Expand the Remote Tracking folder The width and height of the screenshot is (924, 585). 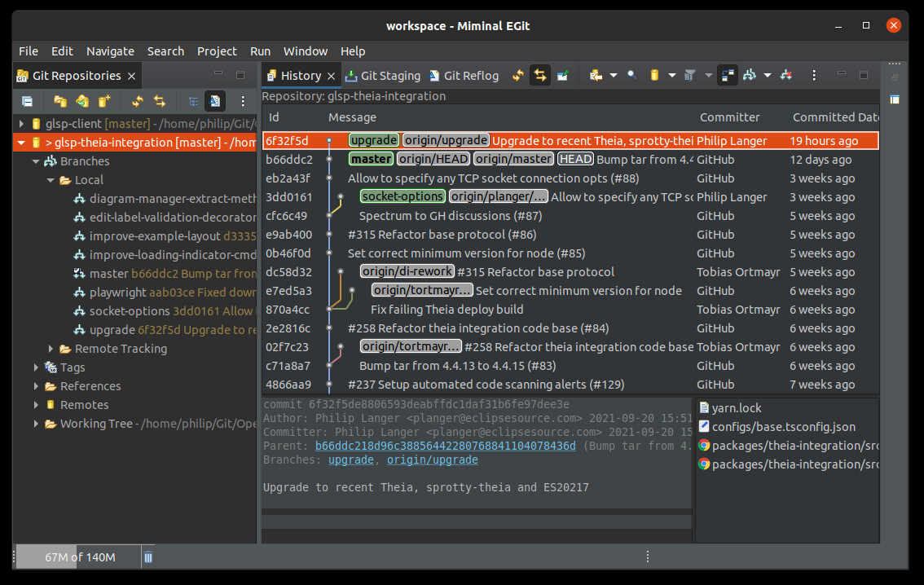(51, 349)
